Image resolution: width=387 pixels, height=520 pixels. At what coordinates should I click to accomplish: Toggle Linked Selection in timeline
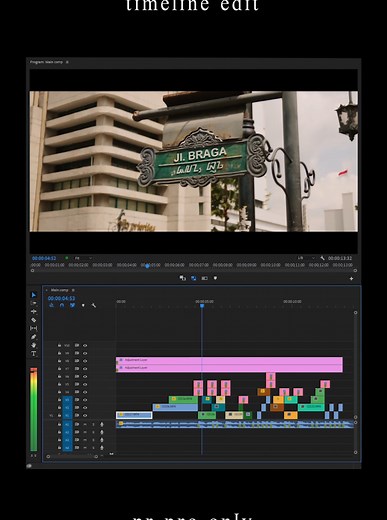click(72, 305)
